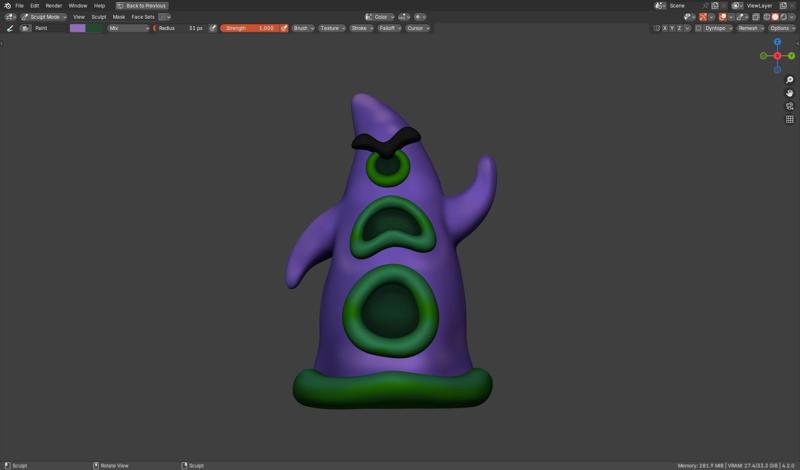
Task: Click the add View Layer icon
Action: tap(783, 6)
